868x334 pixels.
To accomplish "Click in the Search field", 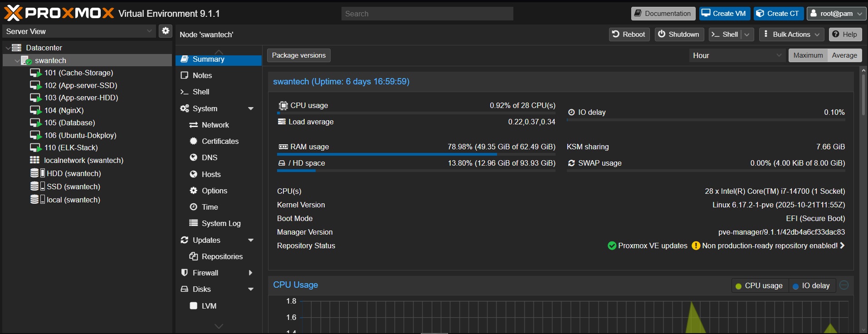I will 427,14.
